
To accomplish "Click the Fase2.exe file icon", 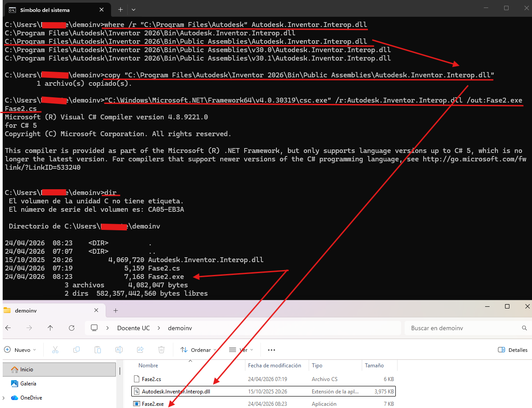I will (137, 404).
